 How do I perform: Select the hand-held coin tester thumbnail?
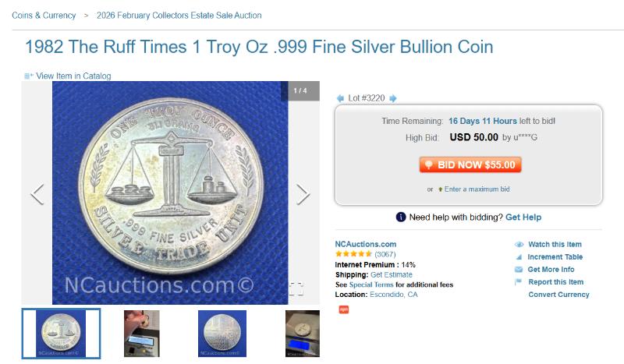tap(142, 334)
